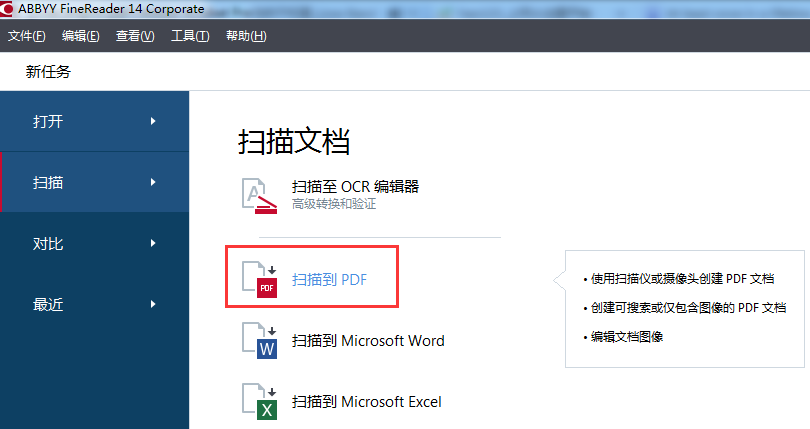
Task: Expand the arrow next to 对比
Action: (153, 243)
